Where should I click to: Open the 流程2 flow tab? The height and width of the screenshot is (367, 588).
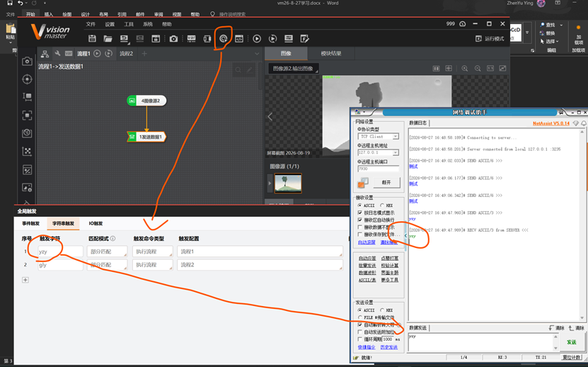(x=127, y=54)
